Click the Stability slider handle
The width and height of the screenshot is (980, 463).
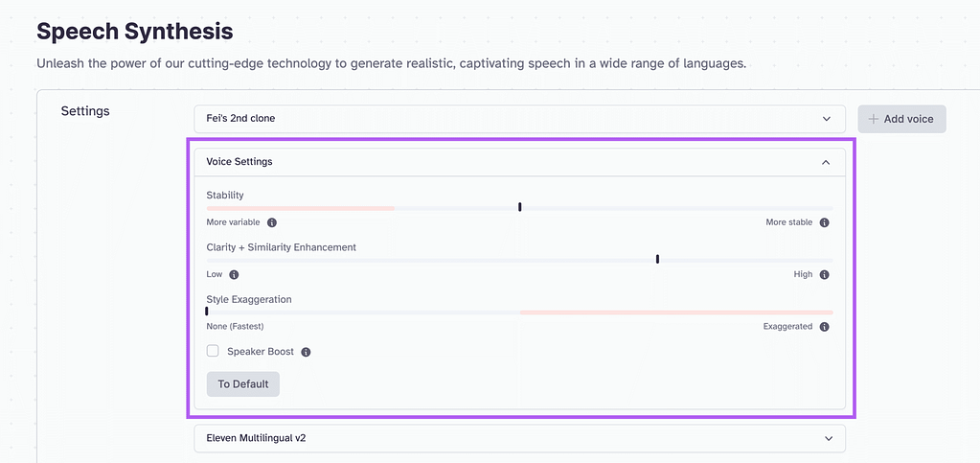(x=519, y=207)
